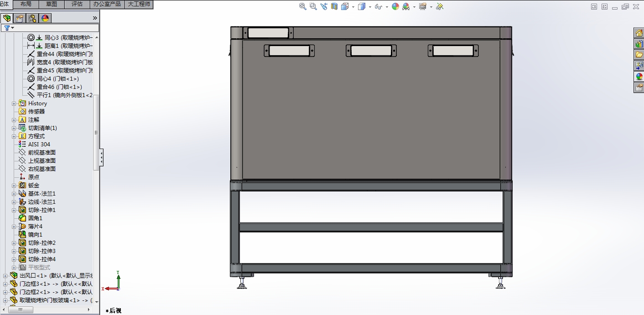Image resolution: width=644 pixels, height=315 pixels.
Task: Select the 距离1 distance mate
Action: coord(60,46)
